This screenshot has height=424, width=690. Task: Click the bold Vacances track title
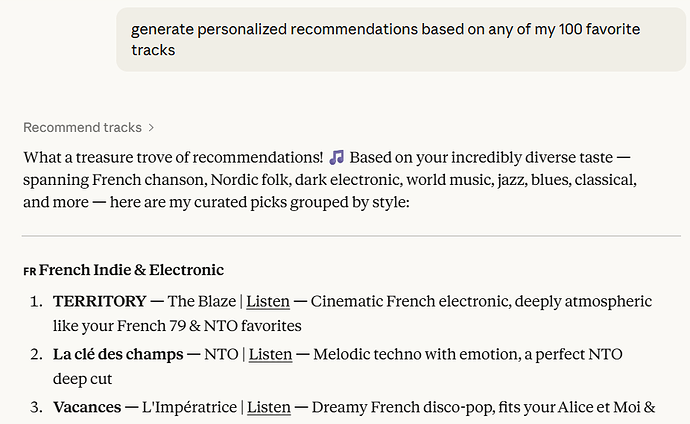pos(88,407)
